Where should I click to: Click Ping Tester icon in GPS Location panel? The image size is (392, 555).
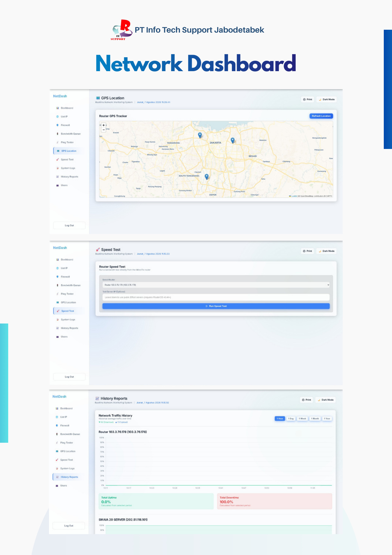57,142
